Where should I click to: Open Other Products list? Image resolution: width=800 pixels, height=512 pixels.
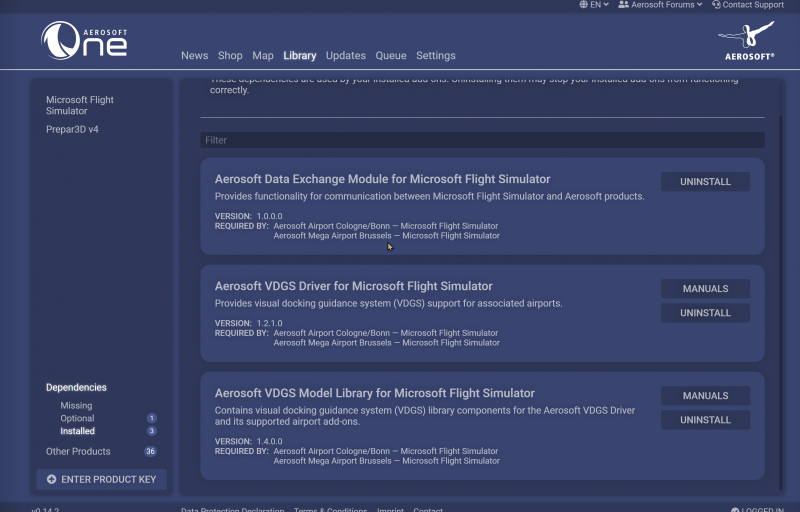[78, 452]
